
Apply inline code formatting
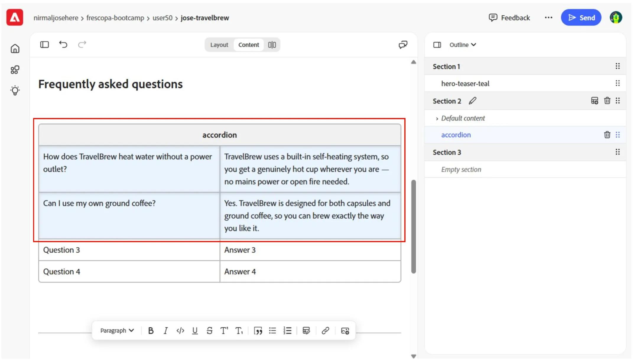180,331
